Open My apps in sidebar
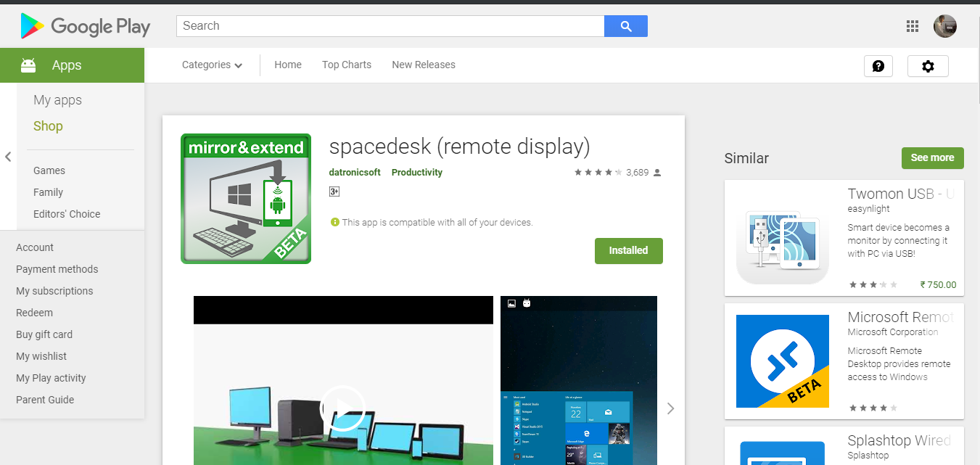Image resolution: width=980 pixels, height=465 pixels. [58, 100]
